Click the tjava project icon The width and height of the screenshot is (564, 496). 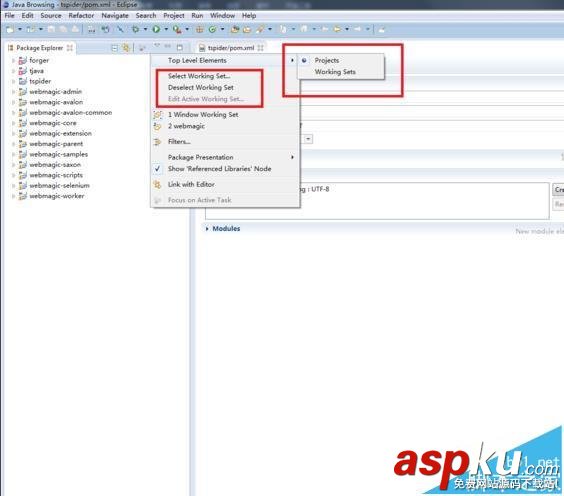tap(23, 71)
